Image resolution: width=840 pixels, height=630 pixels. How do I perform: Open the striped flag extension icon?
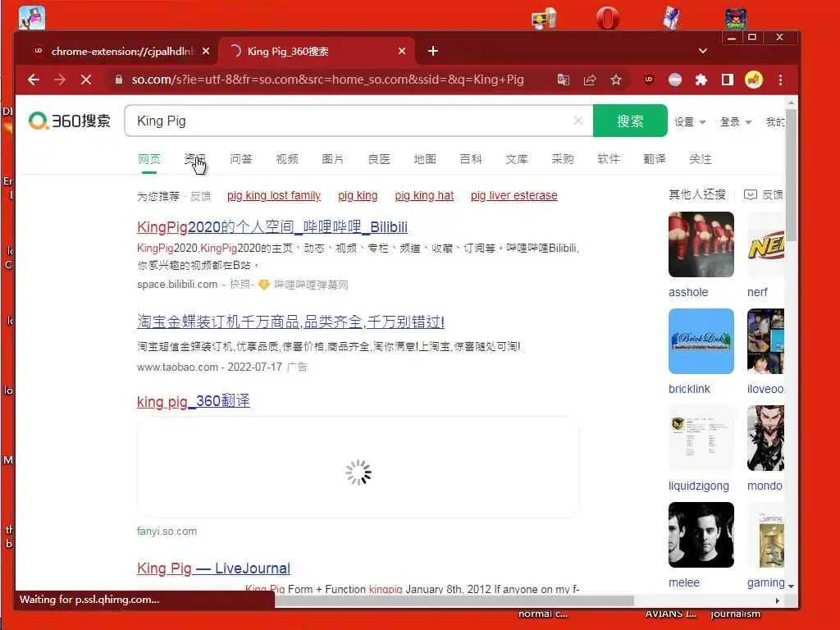click(675, 80)
